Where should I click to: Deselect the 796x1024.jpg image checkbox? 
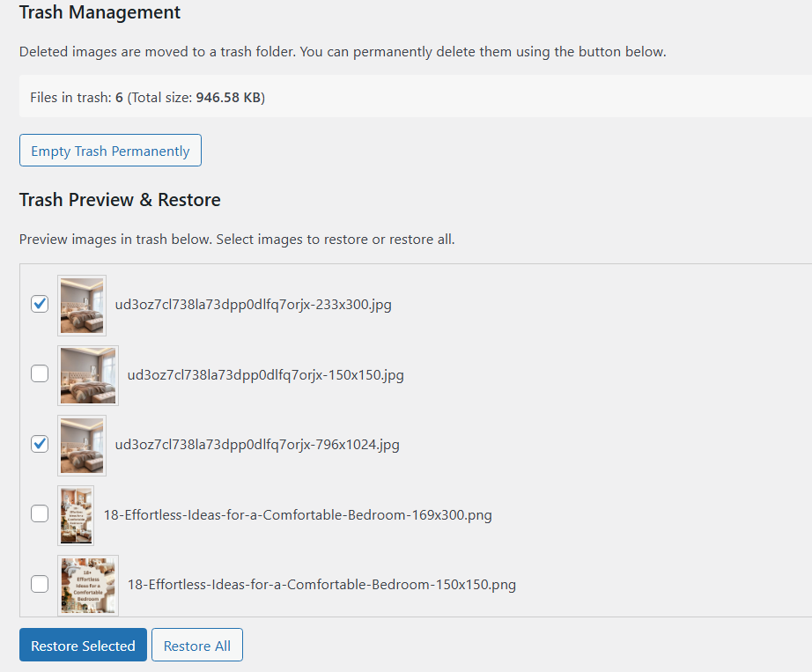click(x=40, y=444)
